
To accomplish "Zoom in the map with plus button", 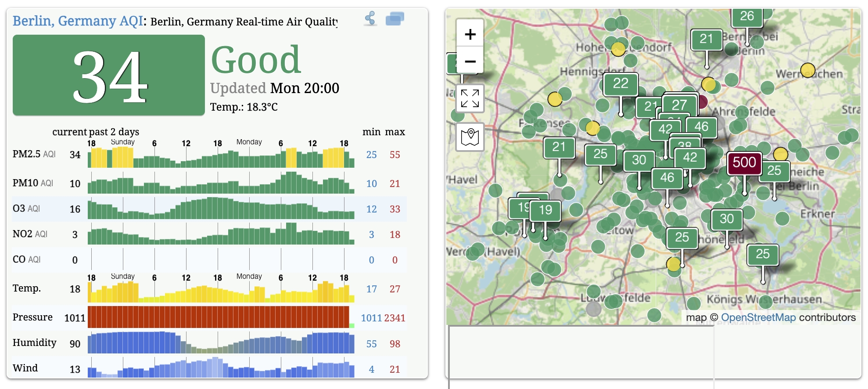I will (470, 34).
